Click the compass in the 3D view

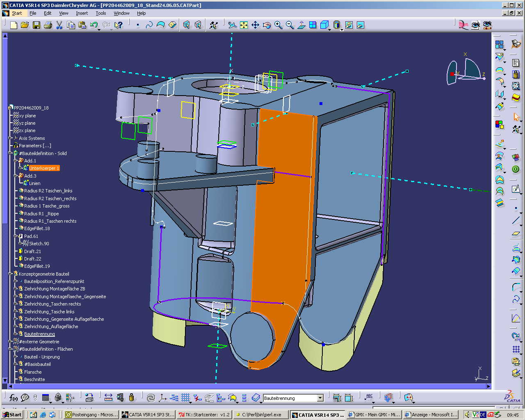click(466, 71)
